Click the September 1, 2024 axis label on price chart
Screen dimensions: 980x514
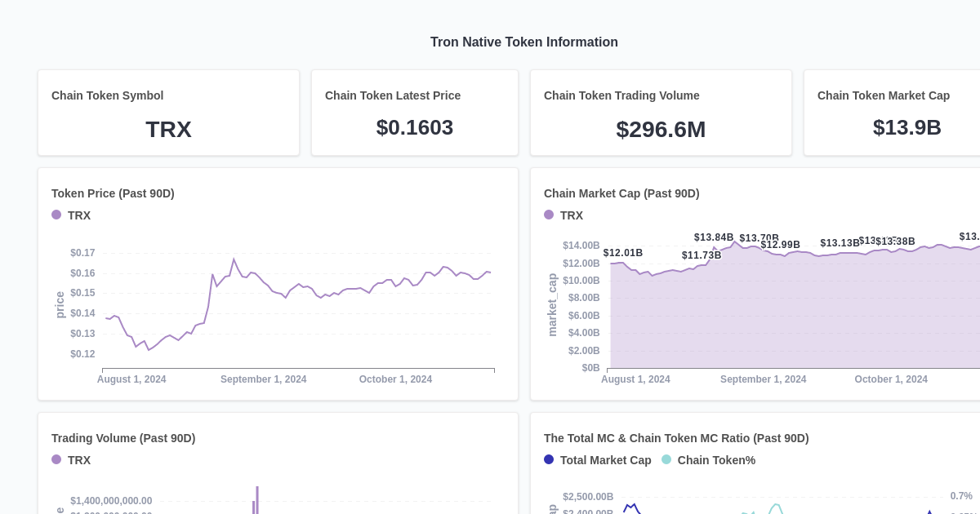(x=263, y=379)
